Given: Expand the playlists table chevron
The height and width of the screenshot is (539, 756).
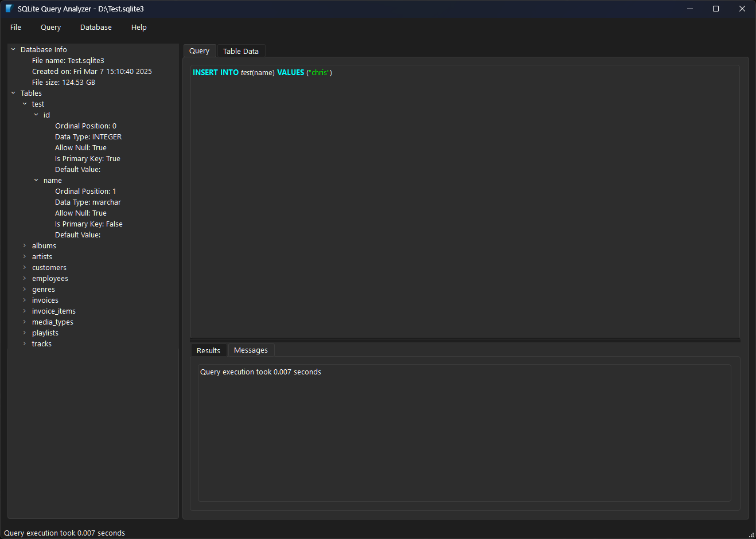Looking at the screenshot, I should pyautogui.click(x=25, y=333).
